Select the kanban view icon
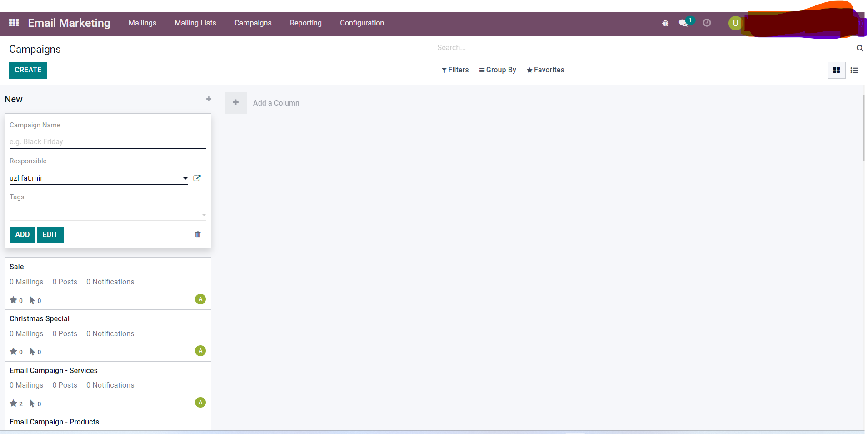Screen dimensions: 868x434 pyautogui.click(x=836, y=70)
